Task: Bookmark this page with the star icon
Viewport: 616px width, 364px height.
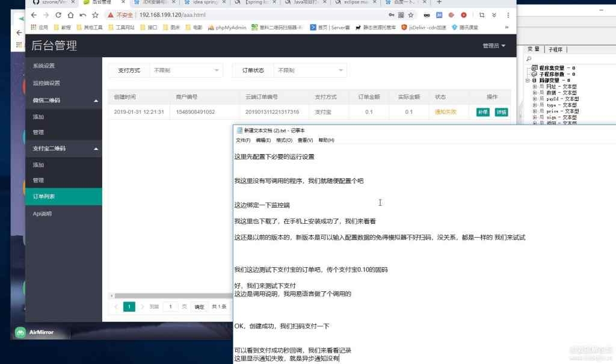Action: pyautogui.click(x=410, y=14)
